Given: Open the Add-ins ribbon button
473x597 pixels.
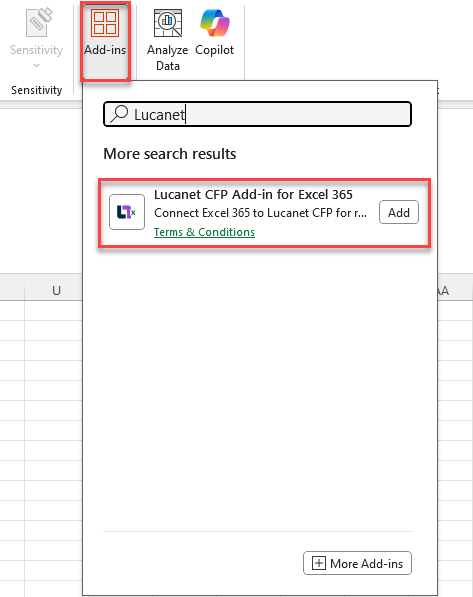Looking at the screenshot, I should tap(105, 41).
